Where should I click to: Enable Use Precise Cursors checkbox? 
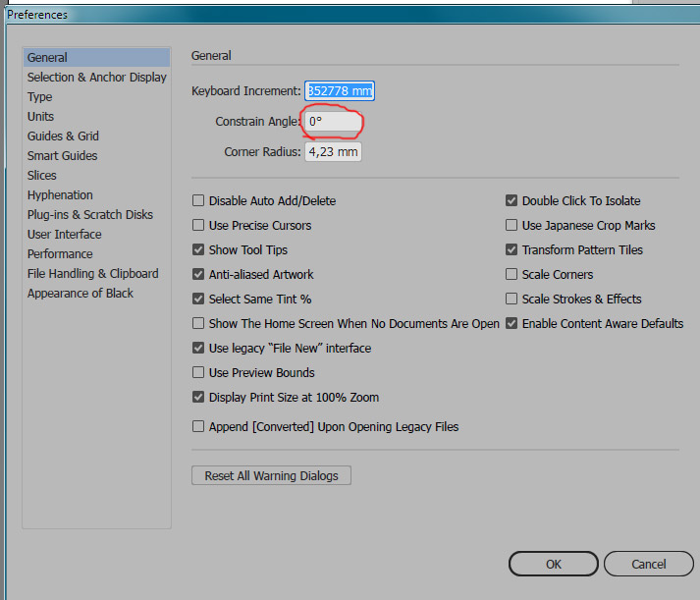(x=198, y=225)
